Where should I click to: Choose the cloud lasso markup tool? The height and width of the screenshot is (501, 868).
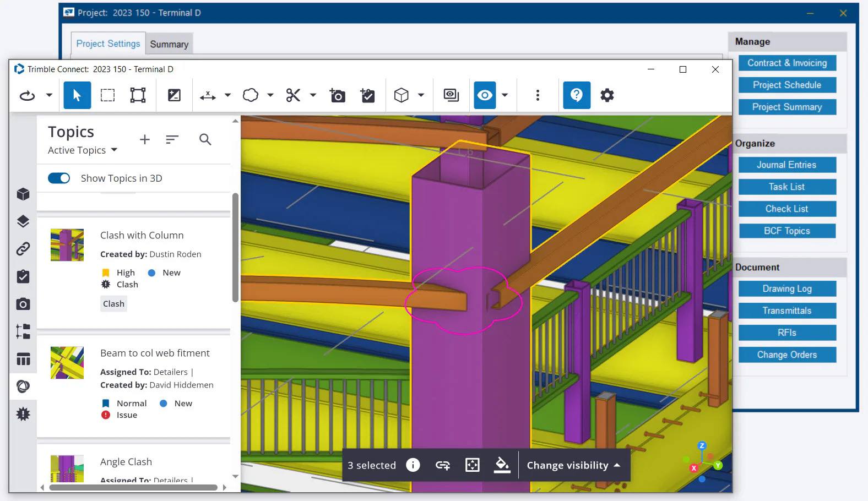[251, 95]
